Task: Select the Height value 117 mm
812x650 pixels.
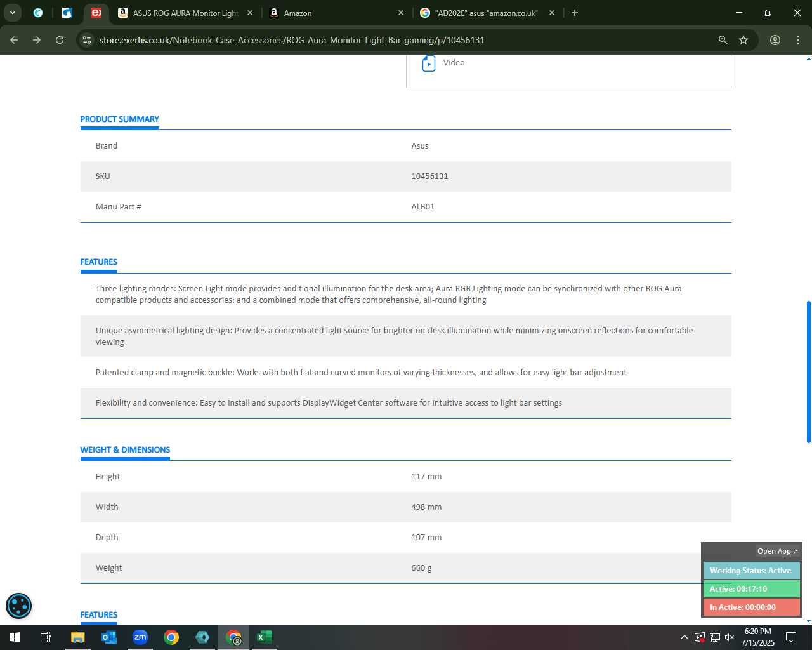Action: click(426, 476)
